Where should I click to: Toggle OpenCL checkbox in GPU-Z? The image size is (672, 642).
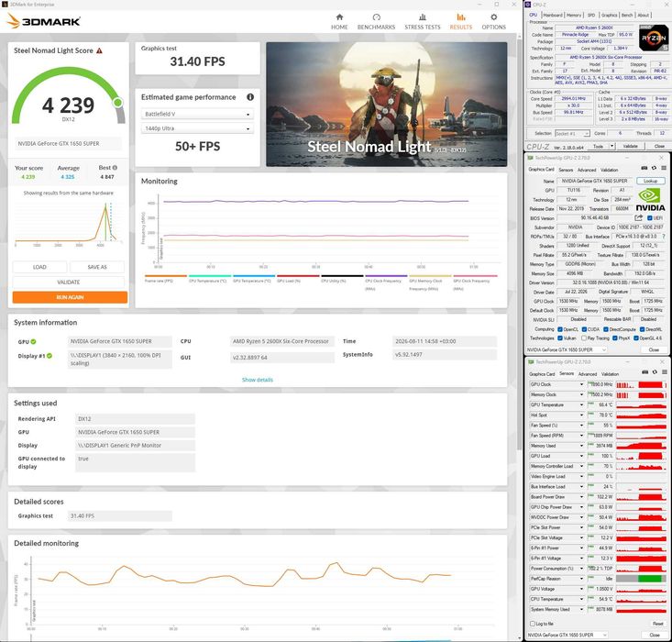560,329
